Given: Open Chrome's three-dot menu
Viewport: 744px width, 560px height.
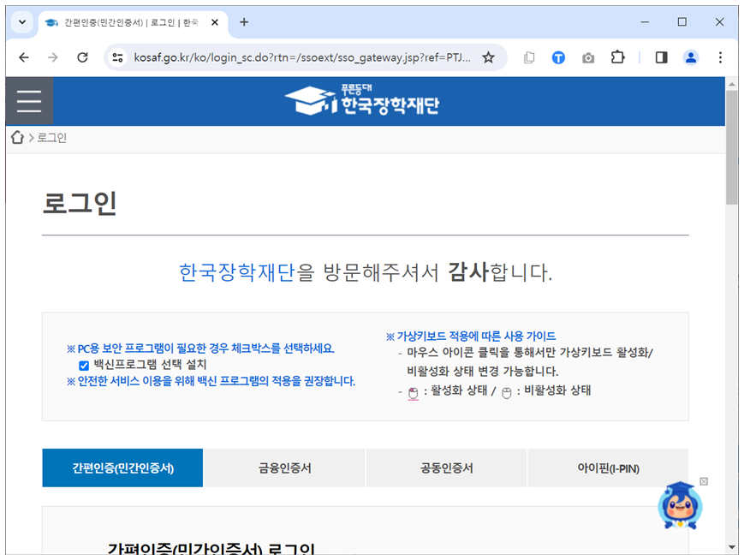Looking at the screenshot, I should pos(720,57).
